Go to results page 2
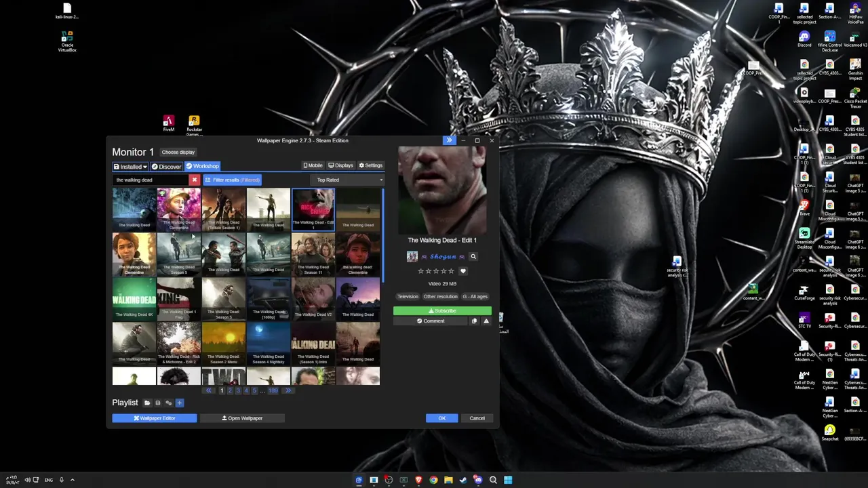The height and width of the screenshot is (488, 868). click(x=230, y=391)
